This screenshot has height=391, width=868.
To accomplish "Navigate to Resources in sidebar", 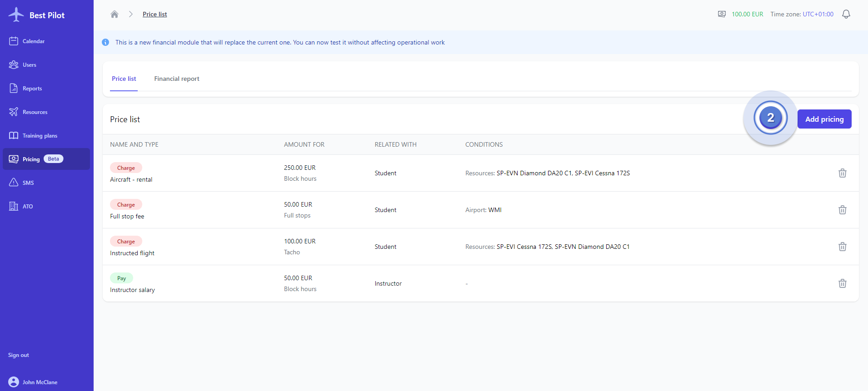I will coord(35,112).
